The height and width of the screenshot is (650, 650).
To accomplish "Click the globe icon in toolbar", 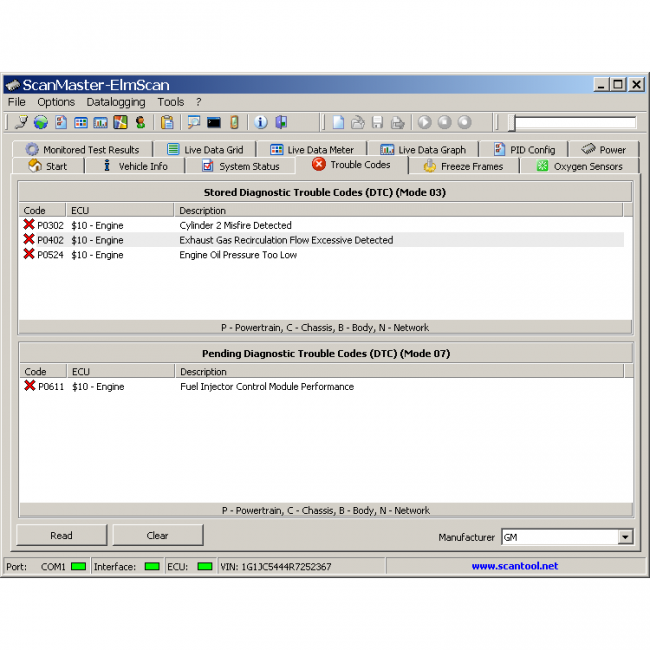I will [x=41, y=122].
